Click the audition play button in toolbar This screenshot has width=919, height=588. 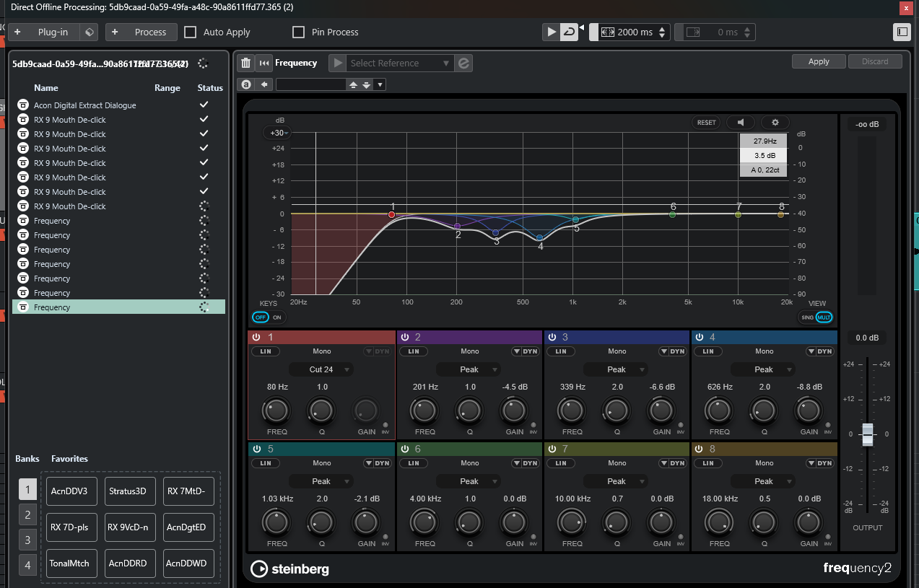552,32
